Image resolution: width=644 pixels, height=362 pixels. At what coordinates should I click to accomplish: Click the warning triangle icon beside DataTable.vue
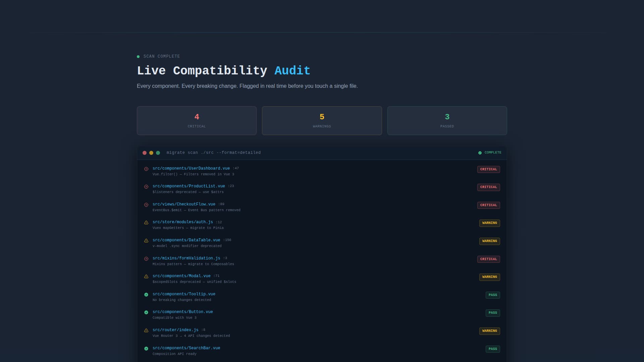146,241
